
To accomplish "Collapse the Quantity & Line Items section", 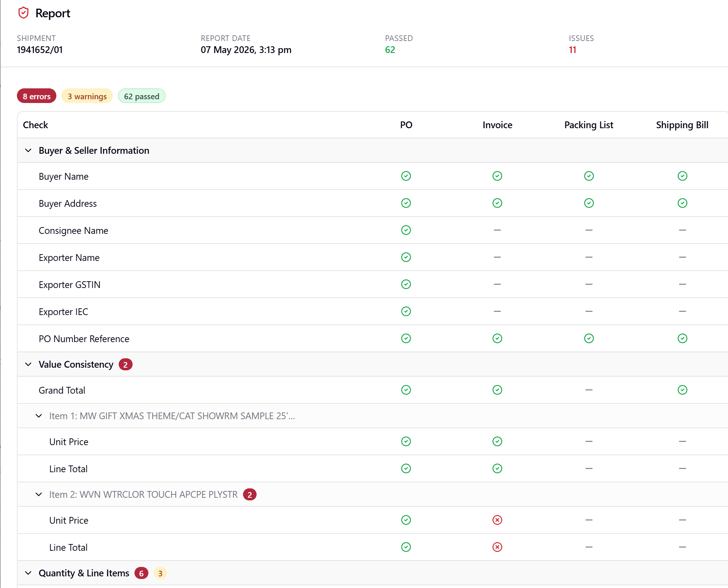I will pos(28,573).
